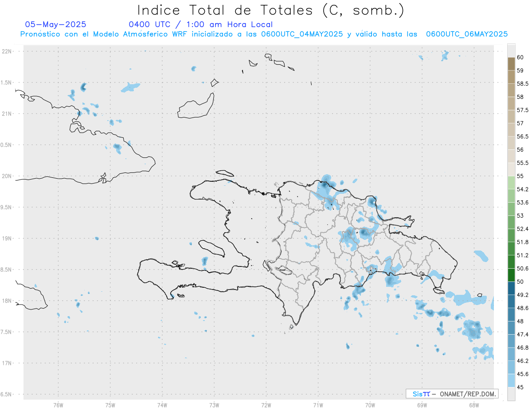Click the title 'Indice Total de Totales'
This screenshot has height=411, width=532.
point(226,10)
